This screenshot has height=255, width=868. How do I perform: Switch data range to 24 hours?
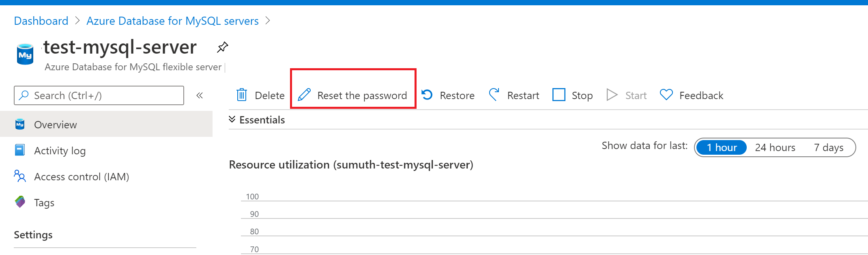(775, 147)
